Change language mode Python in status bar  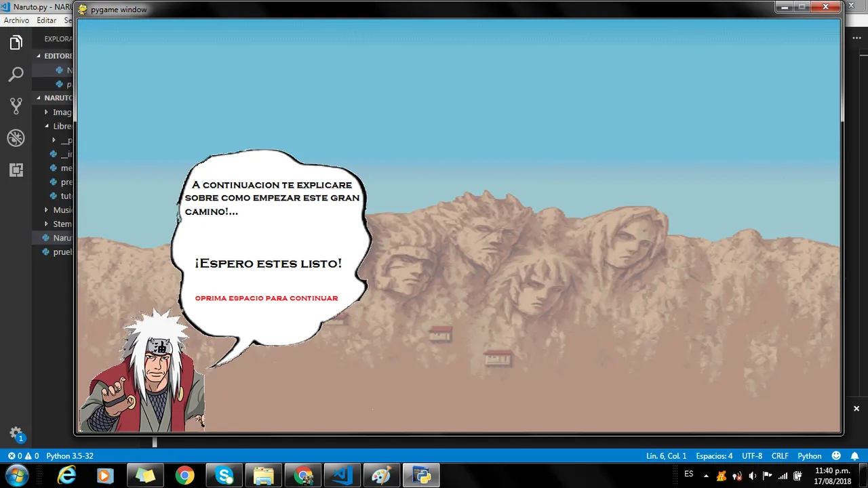tap(810, 456)
